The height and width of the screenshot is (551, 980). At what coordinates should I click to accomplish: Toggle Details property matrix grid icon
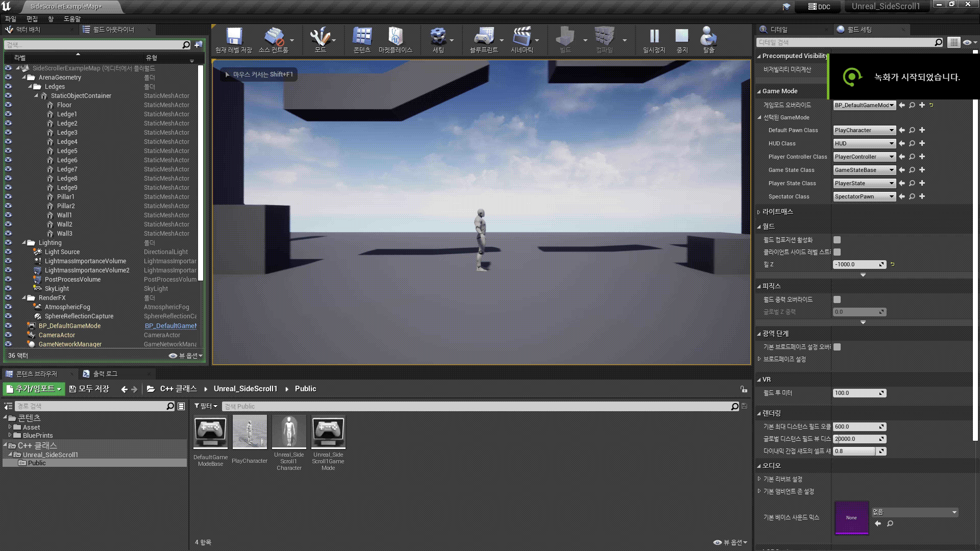point(953,42)
